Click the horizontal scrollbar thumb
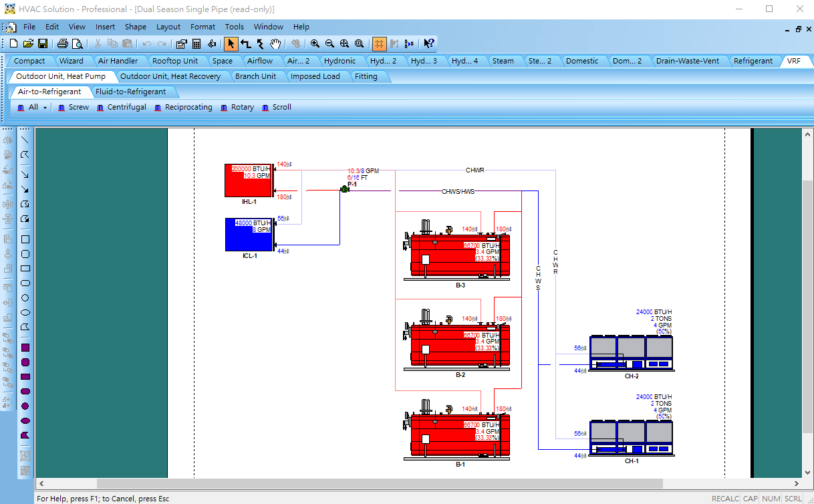This screenshot has width=814, height=504. pos(380,483)
